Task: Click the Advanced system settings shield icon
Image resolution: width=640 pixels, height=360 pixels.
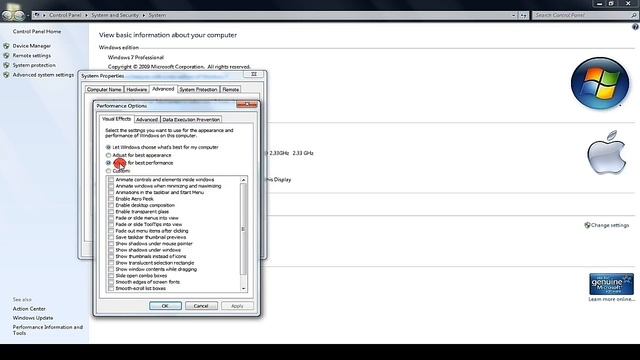Action: (6, 75)
